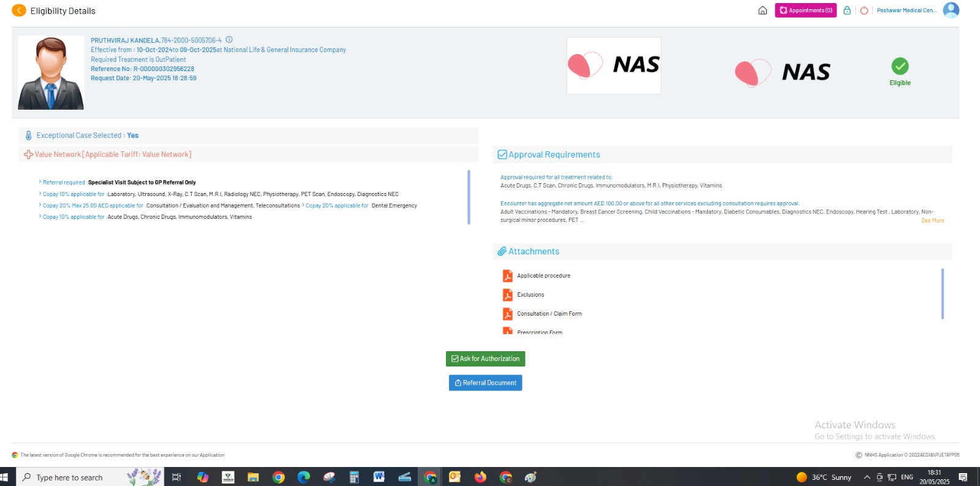Open the Consultation / Claim Form PDF icon
This screenshot has width=980, height=486.
(508, 314)
